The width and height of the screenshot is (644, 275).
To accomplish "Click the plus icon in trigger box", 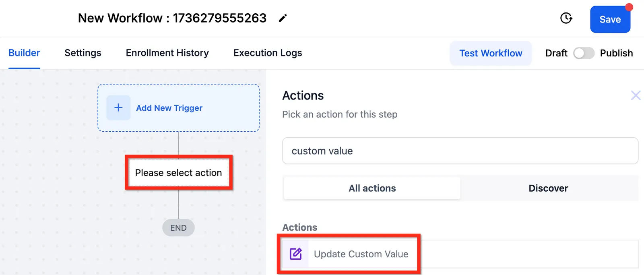I will tap(118, 108).
